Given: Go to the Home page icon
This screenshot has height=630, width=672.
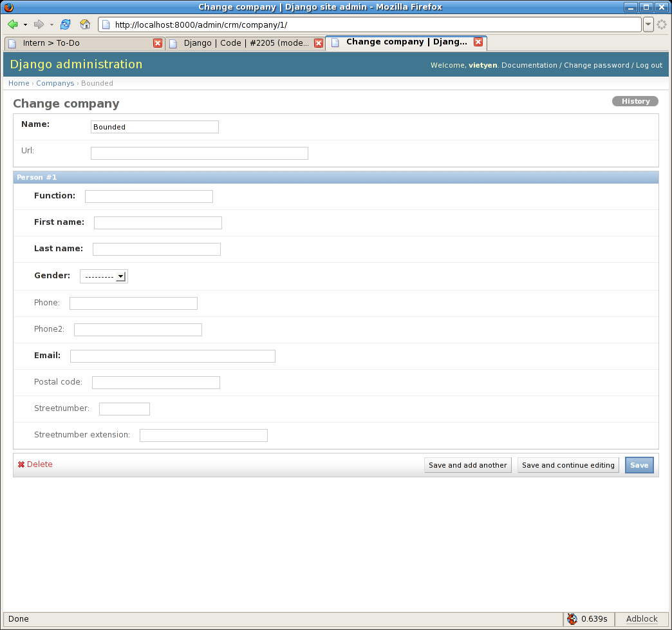Looking at the screenshot, I should [x=85, y=24].
